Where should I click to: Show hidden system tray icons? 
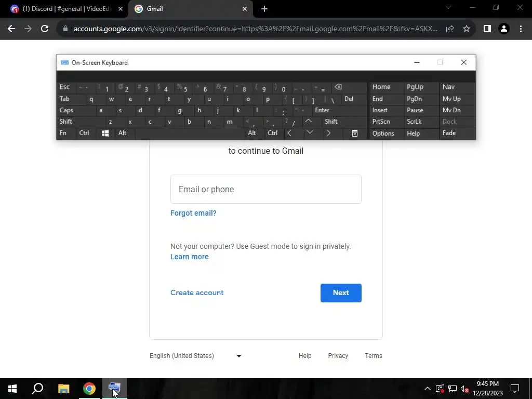(428, 389)
